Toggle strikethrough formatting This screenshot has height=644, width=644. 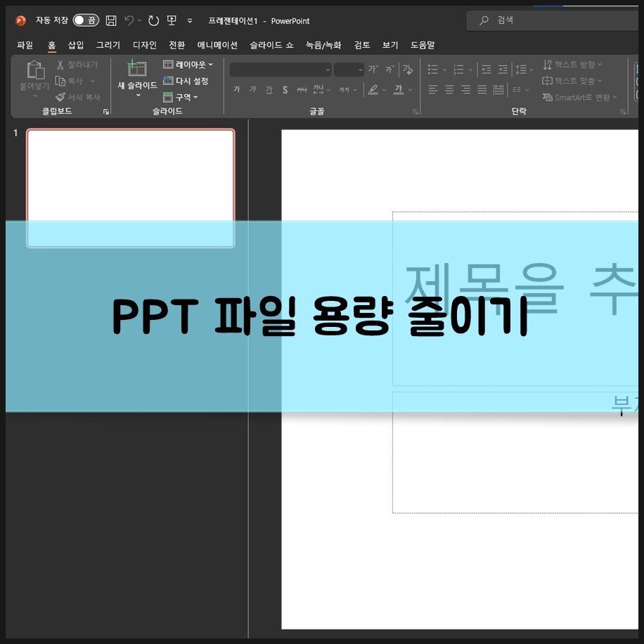(302, 89)
